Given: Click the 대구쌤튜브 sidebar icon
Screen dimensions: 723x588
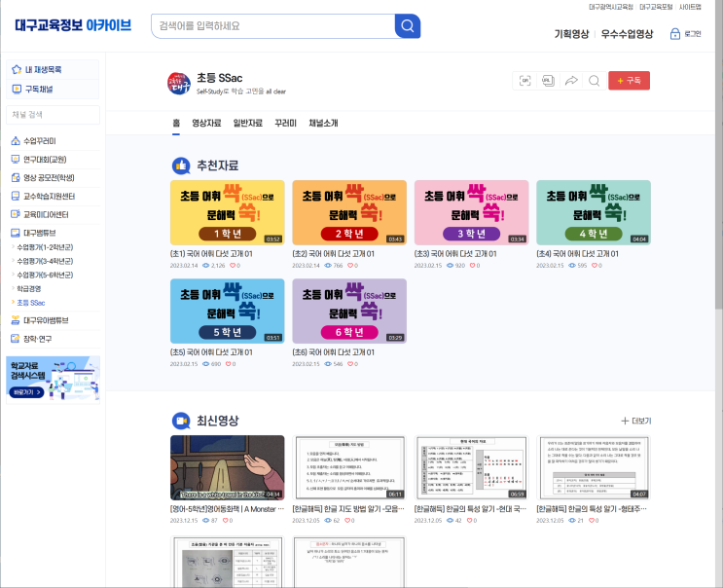Looking at the screenshot, I should tap(16, 233).
